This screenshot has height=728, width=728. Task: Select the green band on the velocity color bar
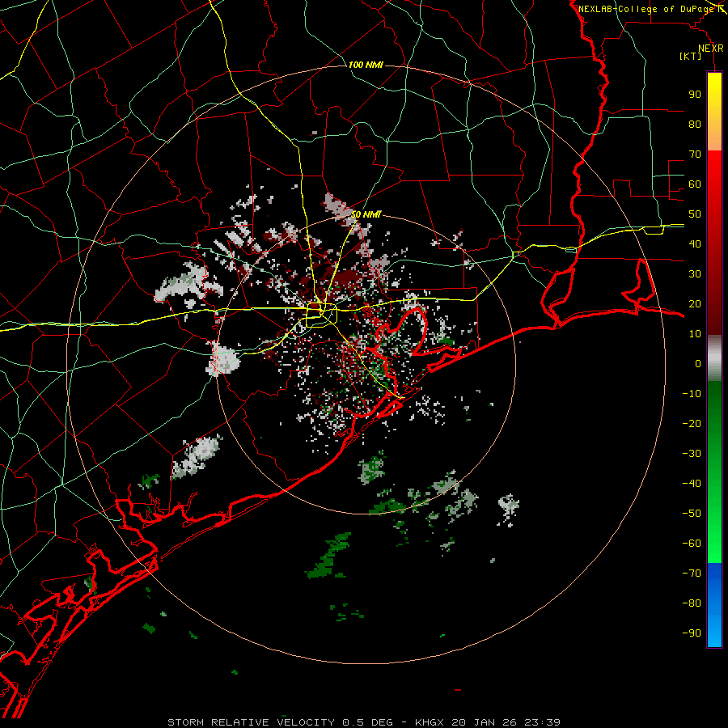click(714, 472)
